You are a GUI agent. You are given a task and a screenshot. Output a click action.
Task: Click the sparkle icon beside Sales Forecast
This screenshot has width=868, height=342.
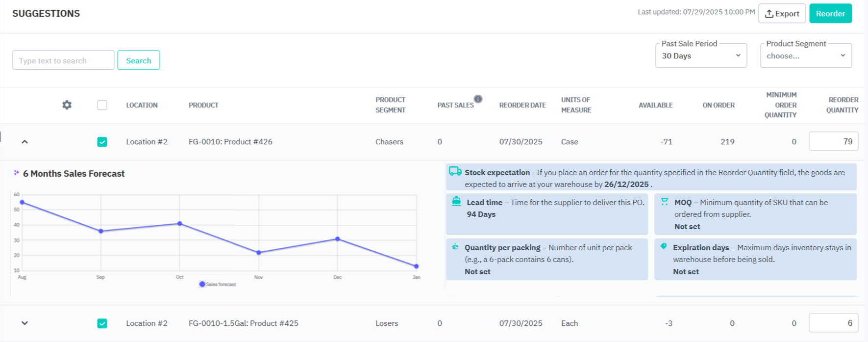point(17,173)
